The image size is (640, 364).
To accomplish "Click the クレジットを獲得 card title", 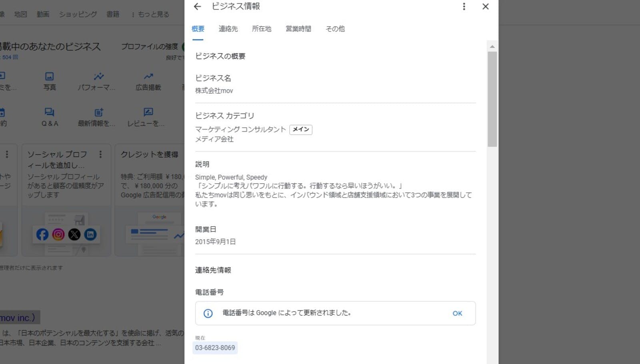I will 150,154.
